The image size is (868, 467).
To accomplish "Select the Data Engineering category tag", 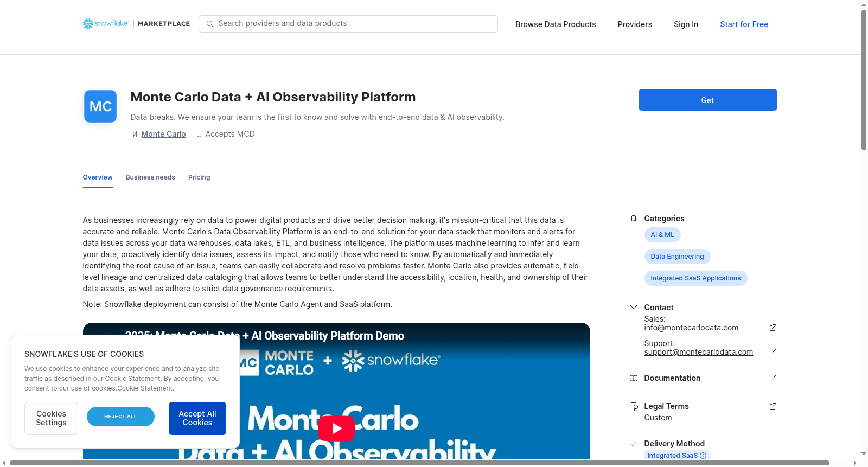I will point(677,257).
